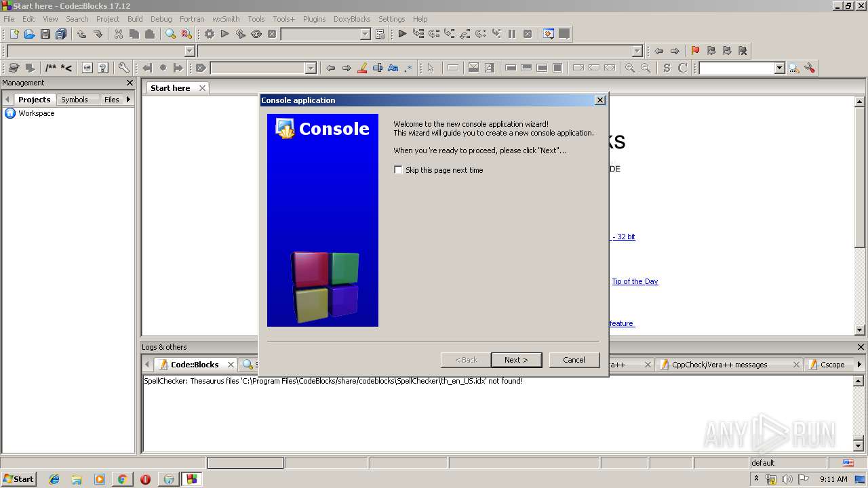Close the Management panel
This screenshot has height=488, width=868.
click(x=130, y=83)
